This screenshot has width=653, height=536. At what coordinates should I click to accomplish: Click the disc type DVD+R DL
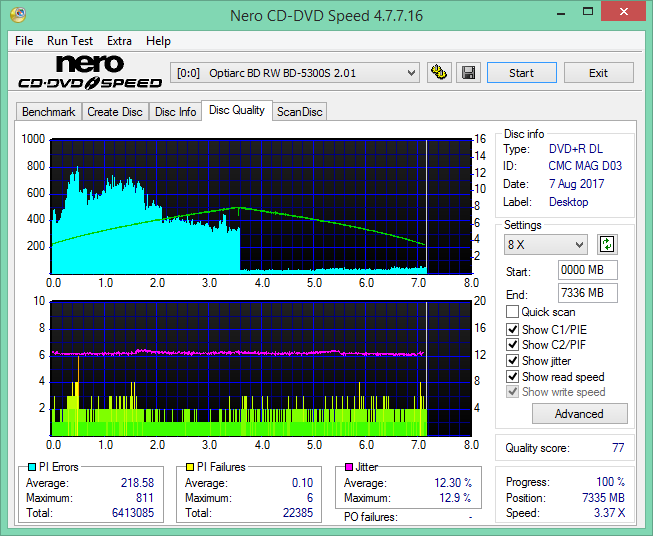point(576,149)
